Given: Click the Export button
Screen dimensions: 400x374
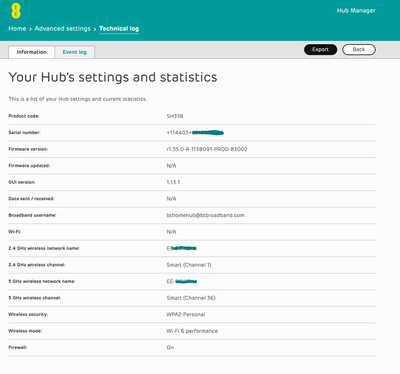Looking at the screenshot, I should pyautogui.click(x=320, y=50).
